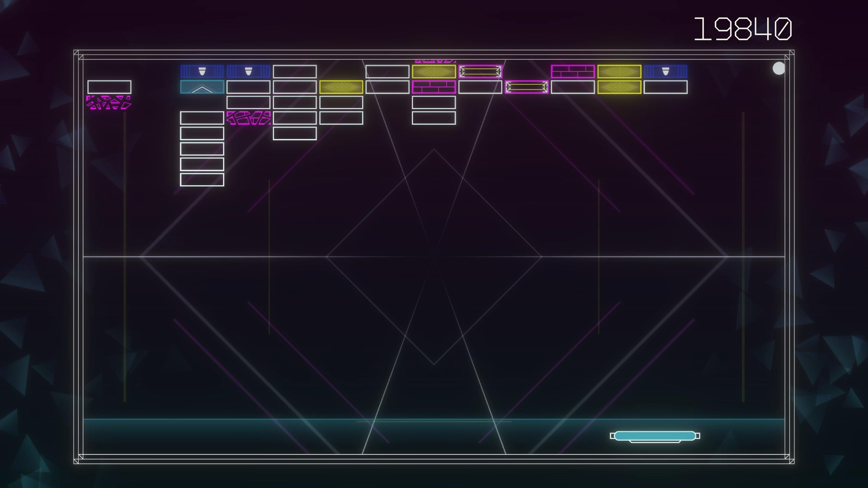Image resolution: width=868 pixels, height=488 pixels.
Task: Select lower yellow brick of the right stacked pair
Action: (619, 87)
